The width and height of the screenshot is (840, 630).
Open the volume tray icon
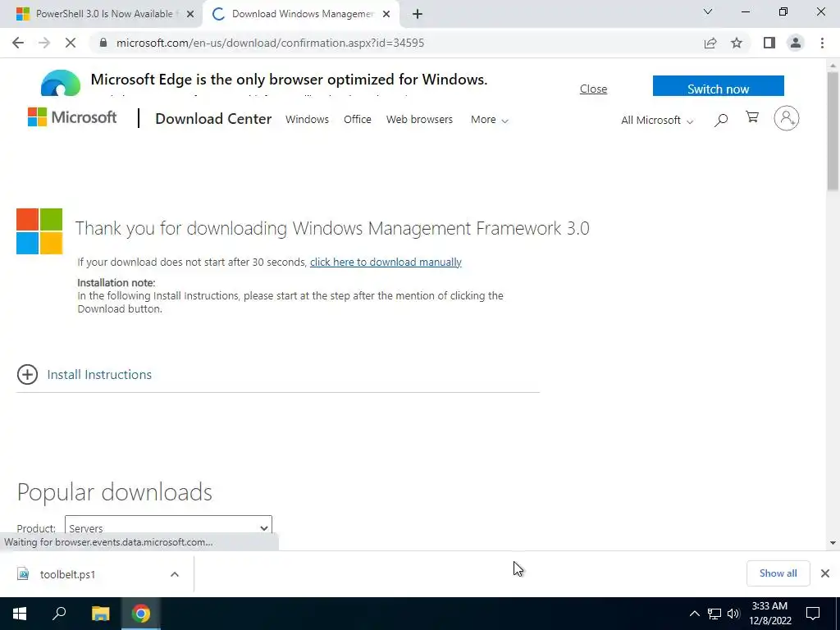pyautogui.click(x=733, y=614)
